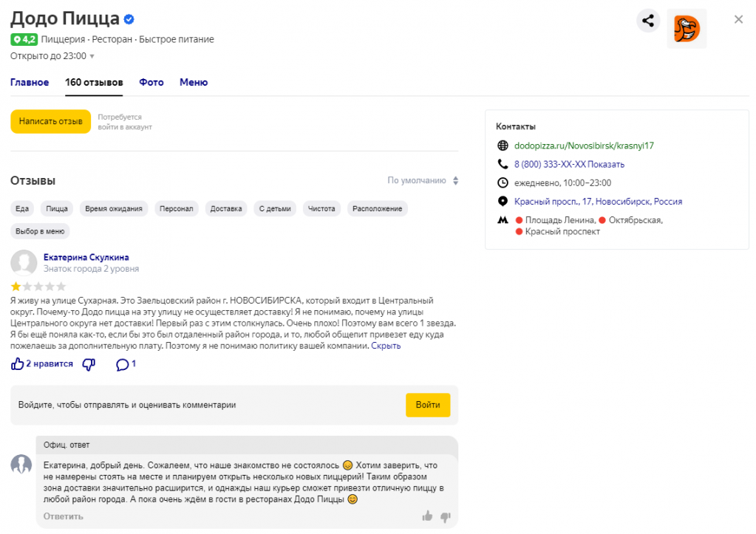Open the 'По умолчанию' sort dropdown

423,180
